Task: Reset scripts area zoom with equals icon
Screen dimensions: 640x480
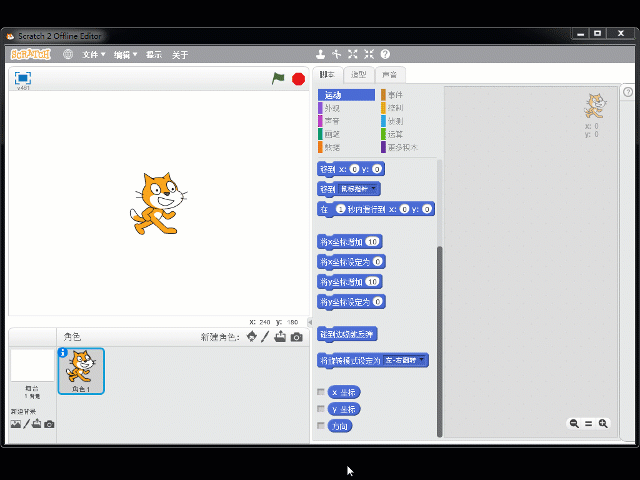Action: (588, 424)
